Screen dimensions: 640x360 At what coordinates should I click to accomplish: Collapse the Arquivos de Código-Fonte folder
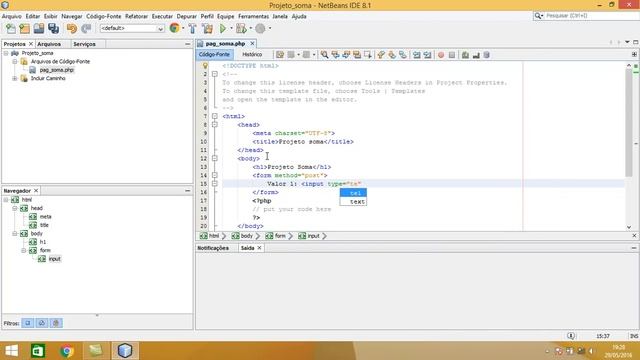point(15,61)
